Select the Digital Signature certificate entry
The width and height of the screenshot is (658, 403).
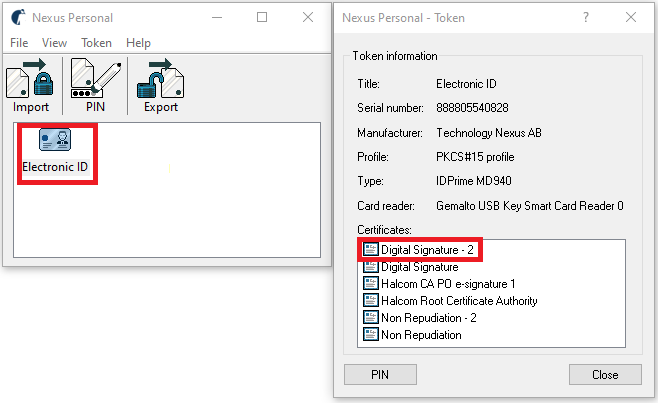click(419, 267)
